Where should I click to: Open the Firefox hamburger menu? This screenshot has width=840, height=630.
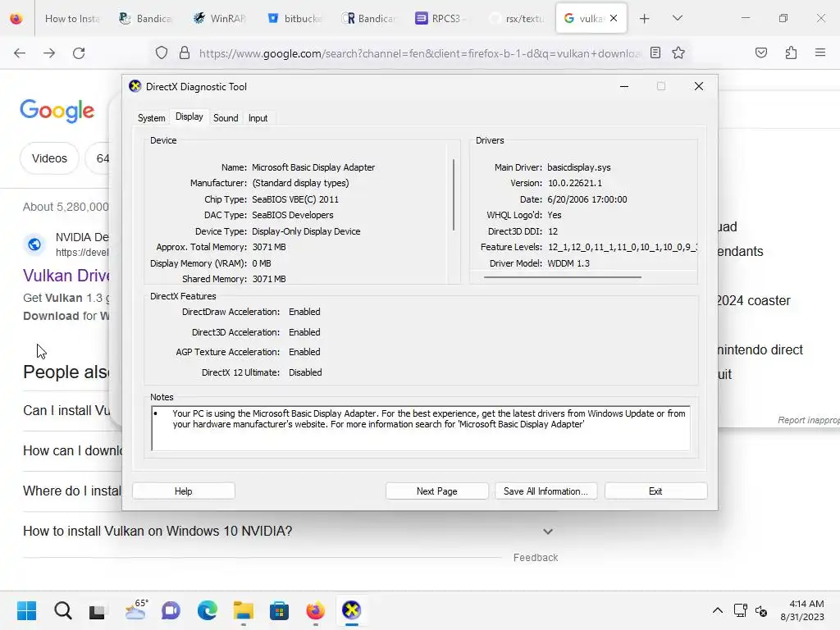[820, 52]
